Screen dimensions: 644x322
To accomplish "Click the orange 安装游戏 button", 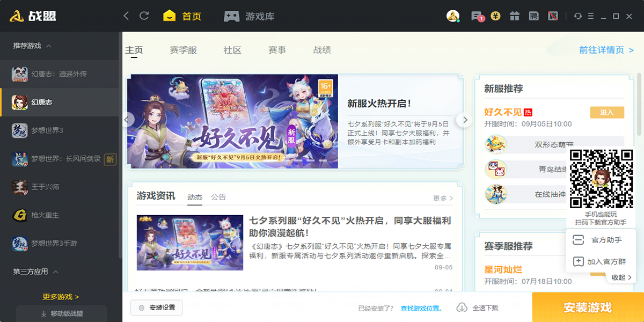I will click(x=588, y=308).
